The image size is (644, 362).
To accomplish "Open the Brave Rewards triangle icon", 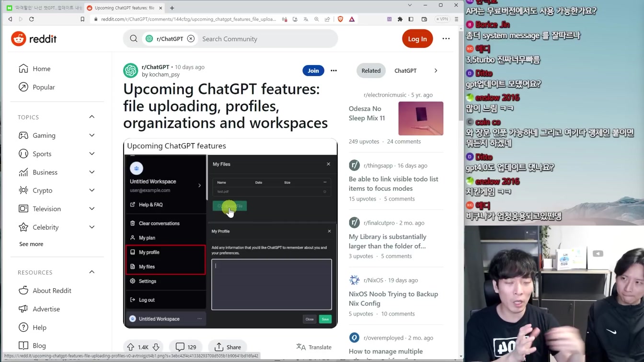I will (x=352, y=19).
